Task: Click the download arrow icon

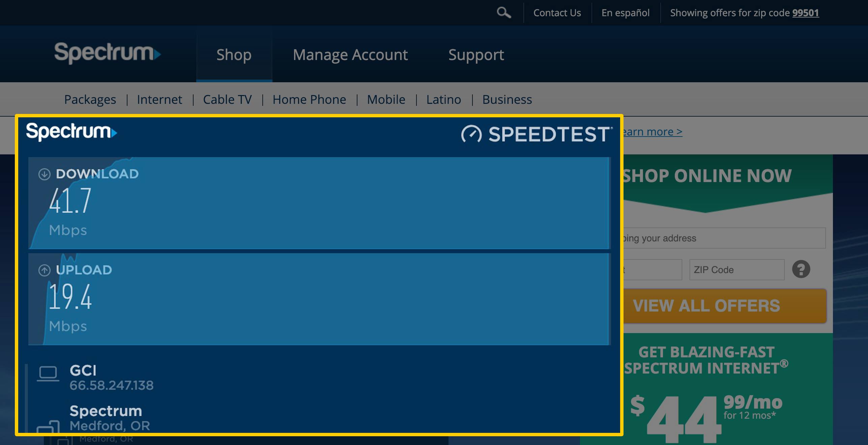Action: (x=44, y=174)
